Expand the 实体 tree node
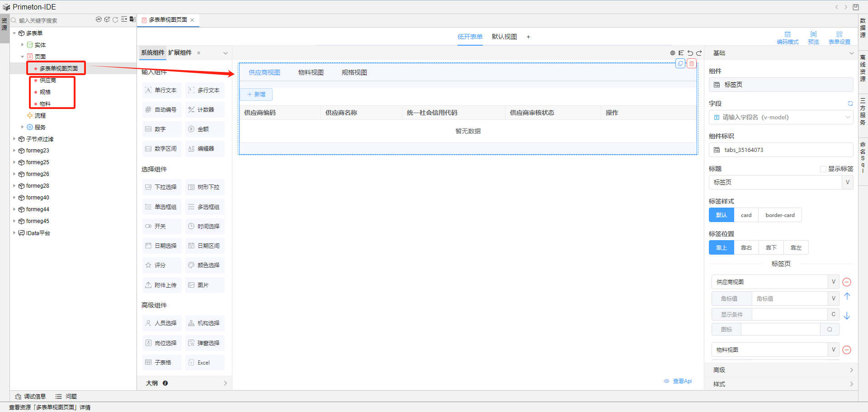Screen dimensions: 868x412 (23, 45)
